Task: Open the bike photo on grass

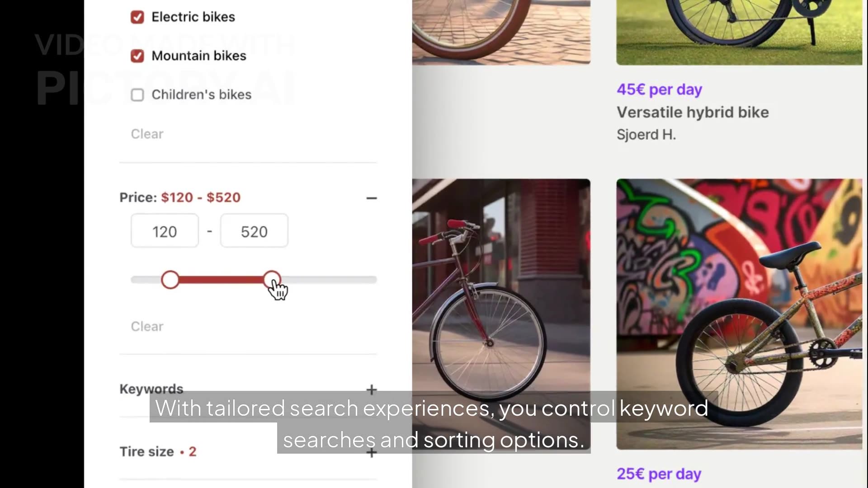Action: click(x=739, y=32)
